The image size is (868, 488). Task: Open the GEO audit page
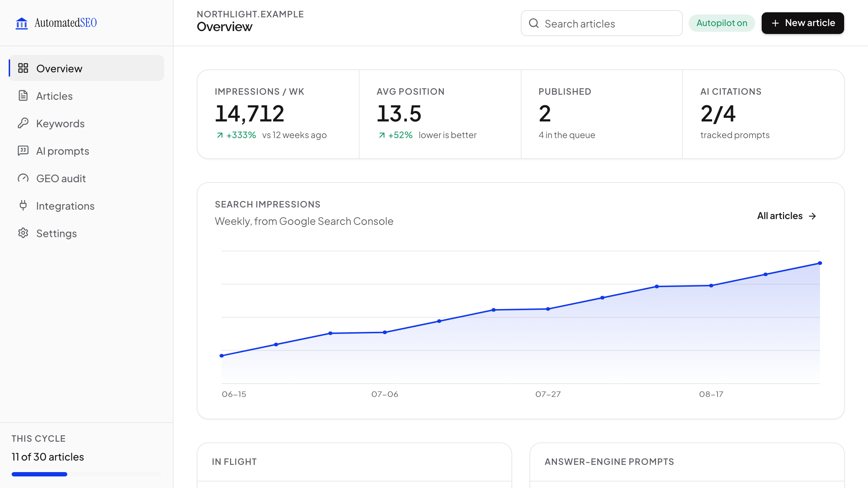[x=86, y=178]
